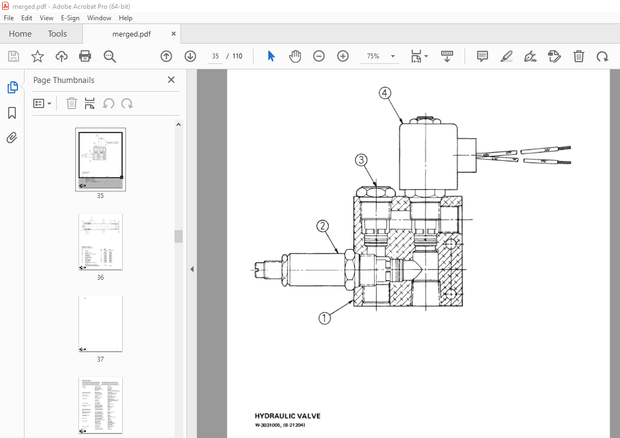Screen dimensions: 620x438
Task: Open the E-Sign menu
Action: [70, 18]
